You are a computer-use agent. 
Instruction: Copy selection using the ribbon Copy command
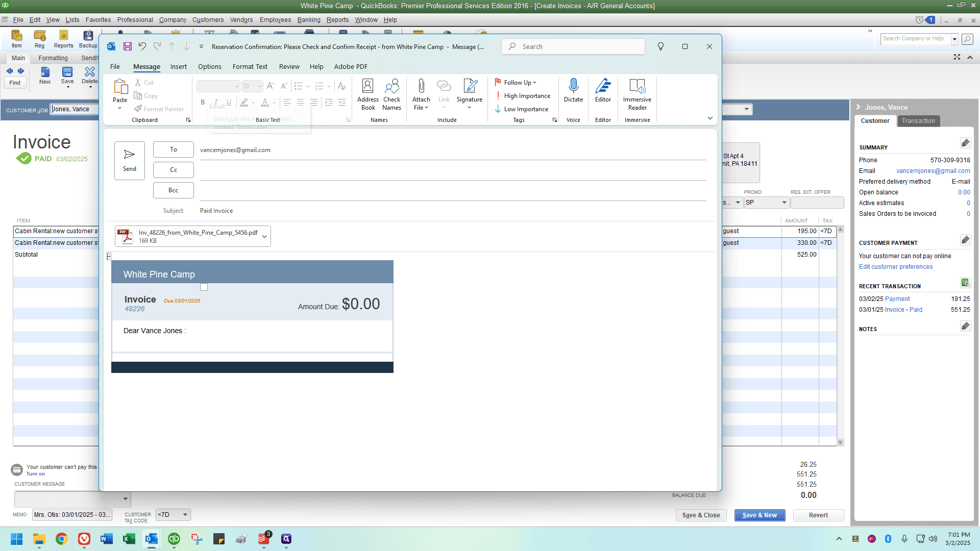146,96
